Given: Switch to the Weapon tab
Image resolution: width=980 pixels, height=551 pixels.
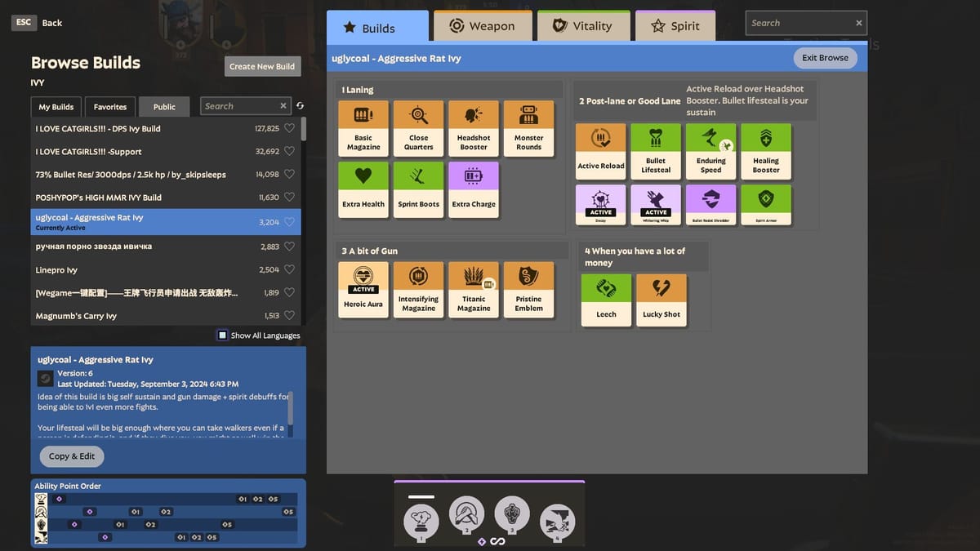Looking at the screenshot, I should pyautogui.click(x=483, y=26).
